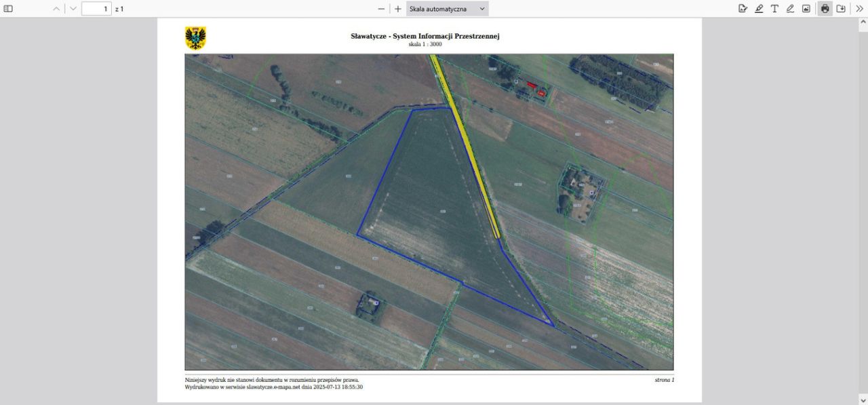868x405 pixels.
Task: Save the PDF with the download icon
Action: (842, 9)
